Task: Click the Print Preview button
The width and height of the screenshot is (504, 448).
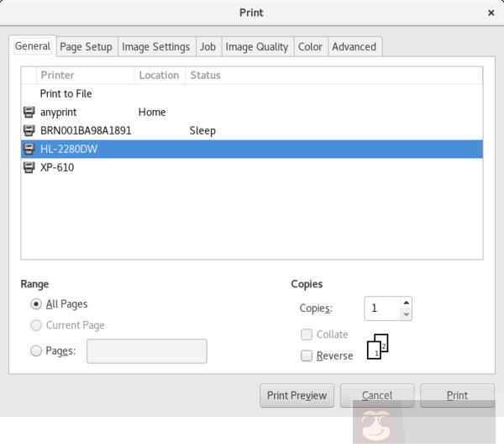Action: pyautogui.click(x=297, y=396)
